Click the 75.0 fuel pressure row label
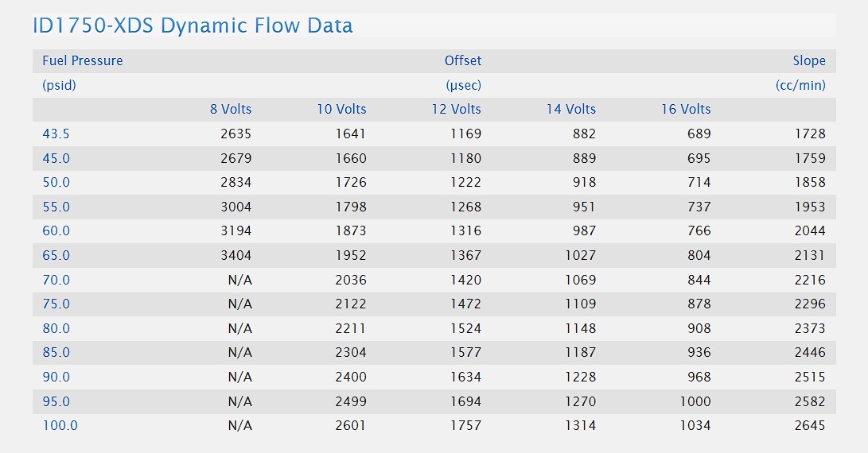 point(56,304)
